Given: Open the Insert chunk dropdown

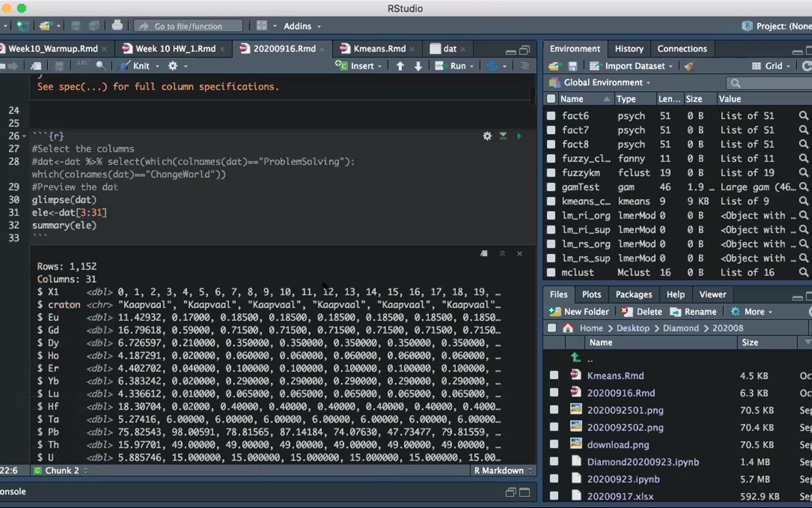Looking at the screenshot, I should pos(358,66).
